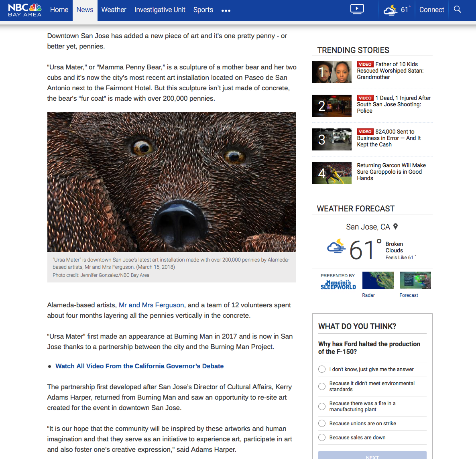476x459 pixels.
Task: Click the 'Broken Clouds' condition text
Action: tap(395, 247)
